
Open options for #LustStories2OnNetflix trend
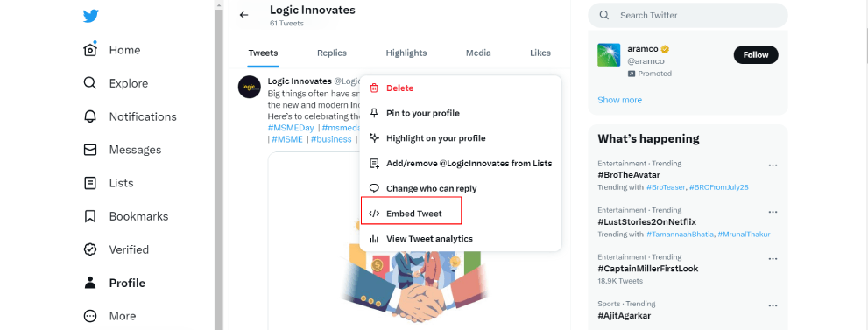773,212
